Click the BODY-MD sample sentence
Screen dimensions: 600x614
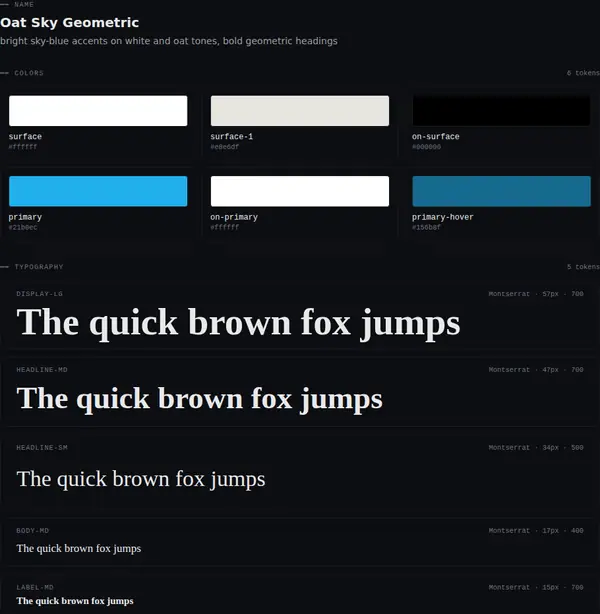coord(79,549)
